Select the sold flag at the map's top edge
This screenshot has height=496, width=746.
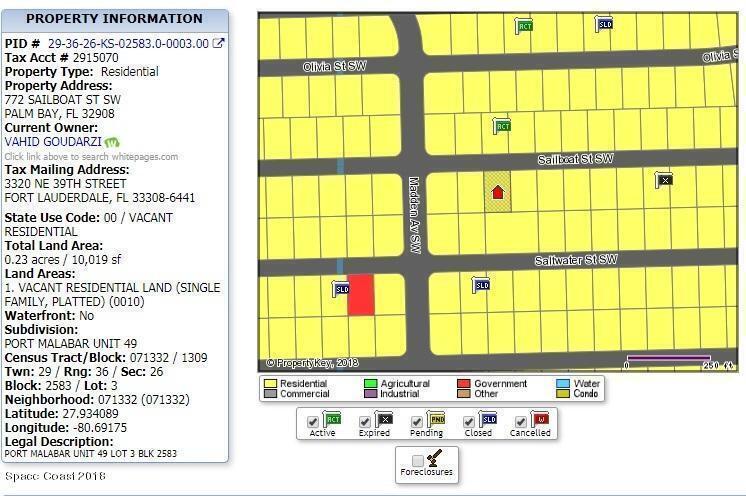tap(603, 24)
